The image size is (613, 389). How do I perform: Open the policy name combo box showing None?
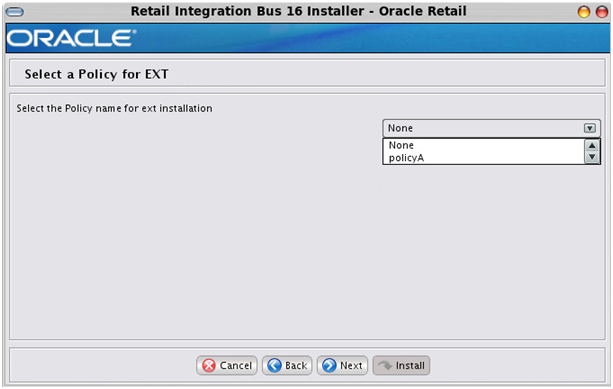[x=491, y=128]
